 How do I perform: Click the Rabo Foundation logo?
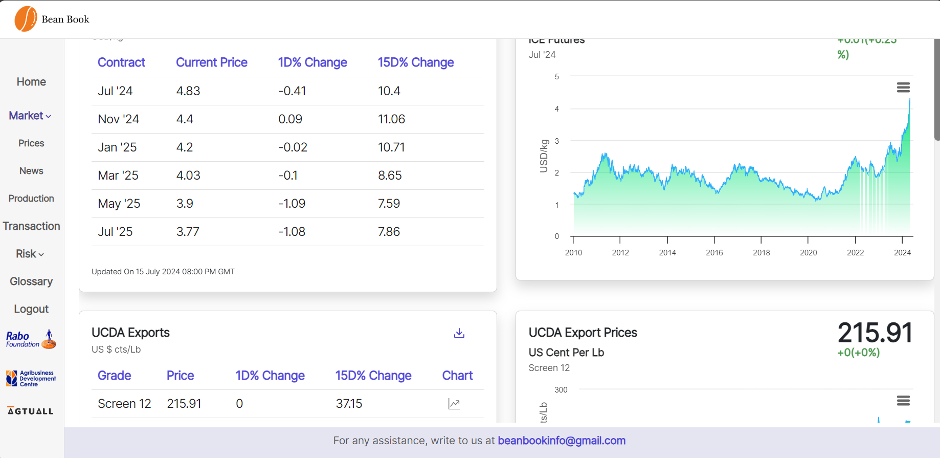point(31,339)
